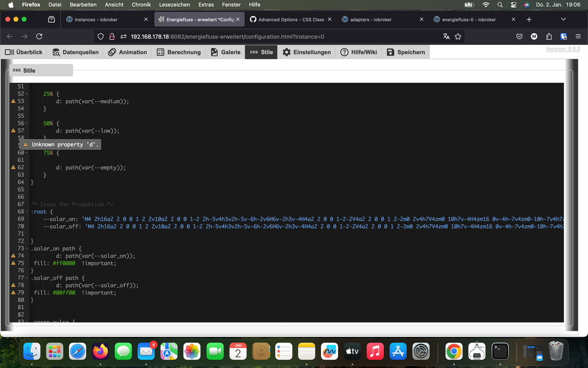Click the warning icon on line 79
This screenshot has height=368, width=588.
(14, 292)
